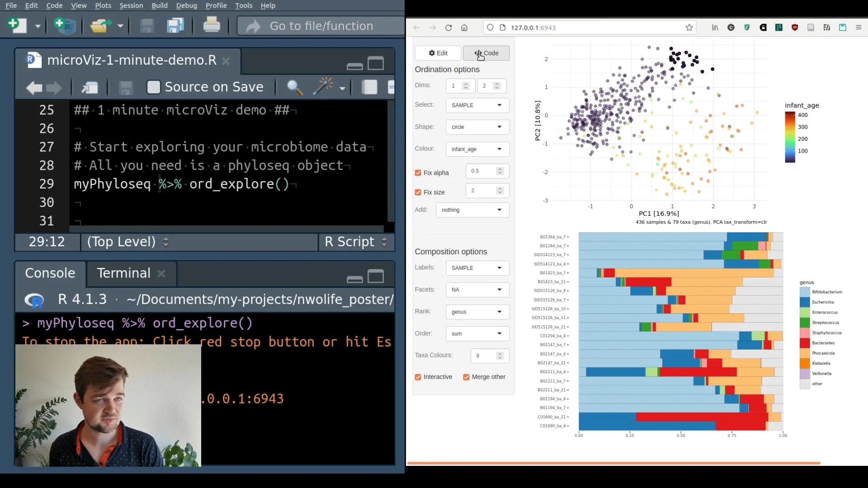Open the Colour infant_age dropdown
This screenshot has height=488, width=868.
tap(477, 149)
